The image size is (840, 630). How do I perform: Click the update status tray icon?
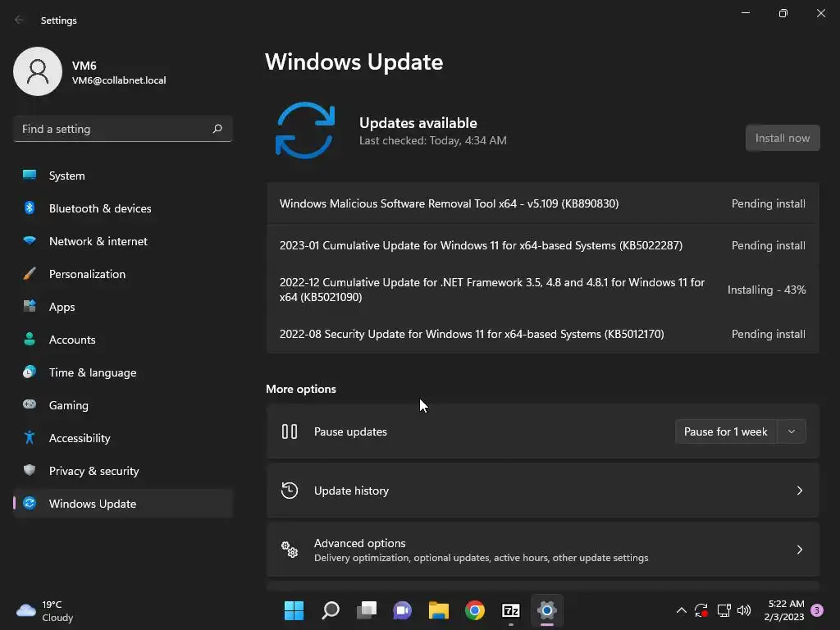click(x=701, y=609)
